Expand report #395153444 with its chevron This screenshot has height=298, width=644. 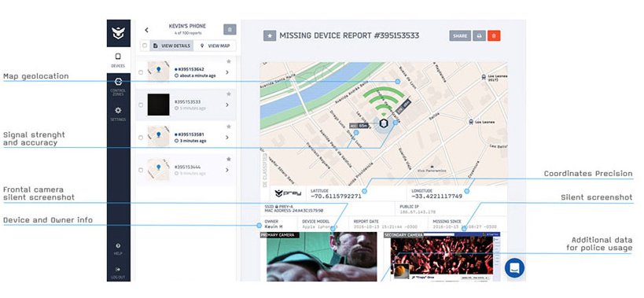coord(227,170)
